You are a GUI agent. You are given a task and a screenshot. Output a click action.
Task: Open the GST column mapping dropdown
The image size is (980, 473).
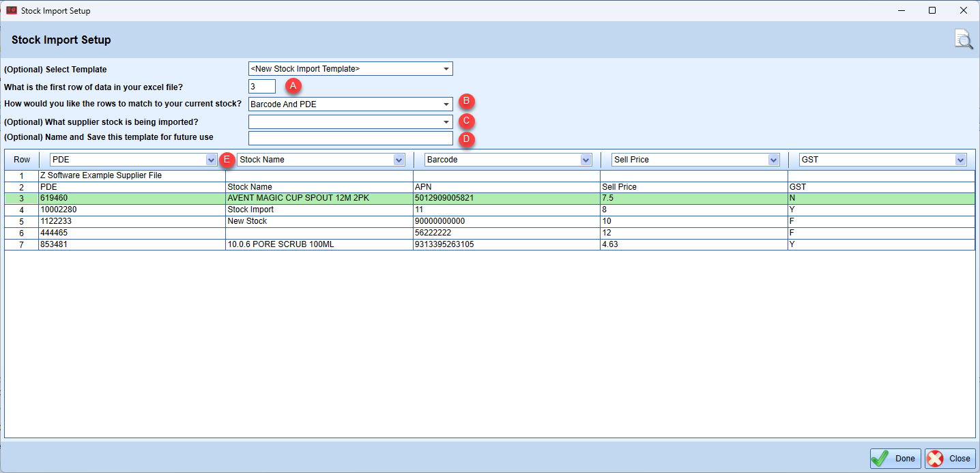(x=961, y=160)
